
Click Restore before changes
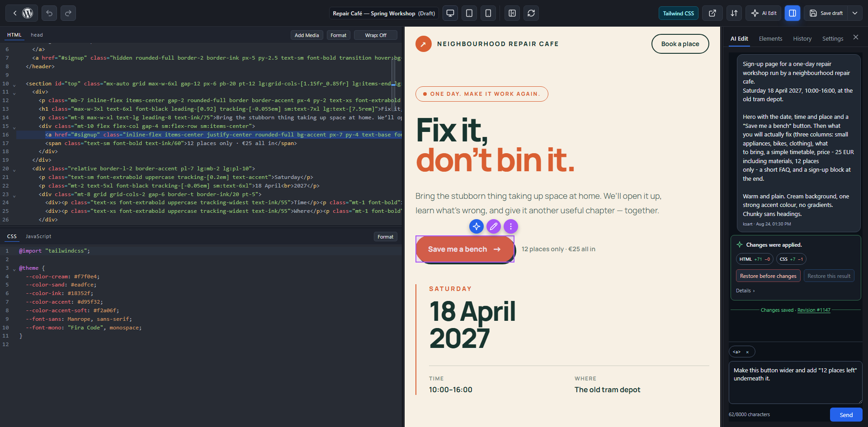[x=768, y=276]
